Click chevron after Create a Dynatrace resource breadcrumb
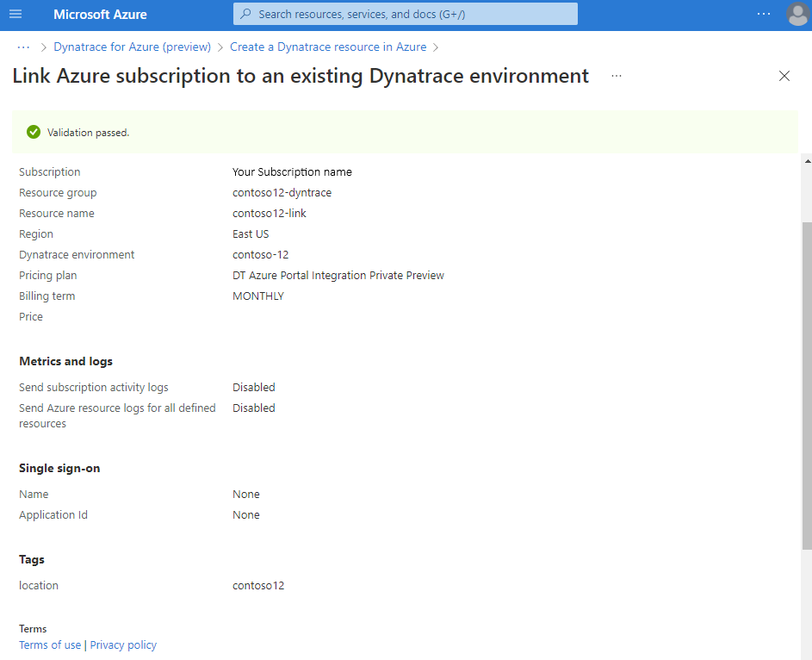The width and height of the screenshot is (812, 660). click(436, 47)
